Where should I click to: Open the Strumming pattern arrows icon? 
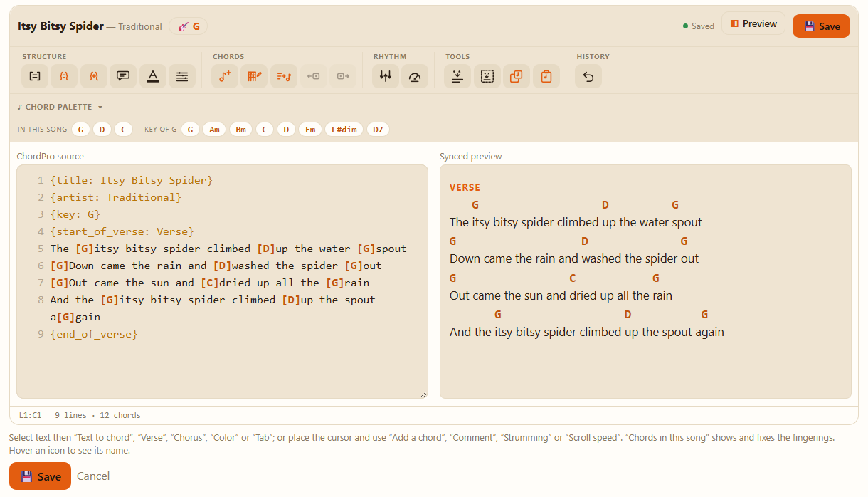[x=386, y=76]
